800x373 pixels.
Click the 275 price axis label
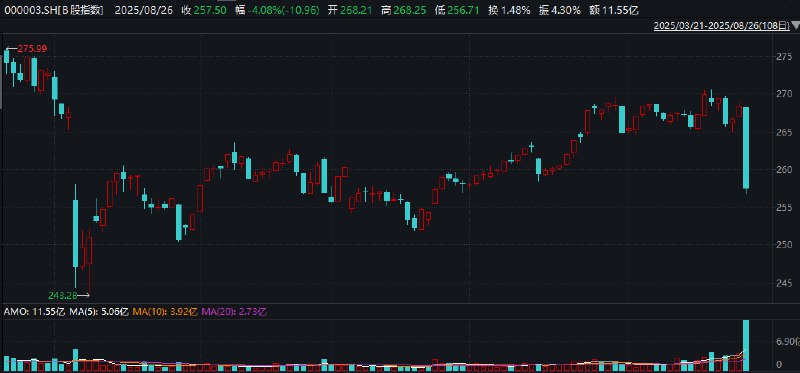(784, 57)
